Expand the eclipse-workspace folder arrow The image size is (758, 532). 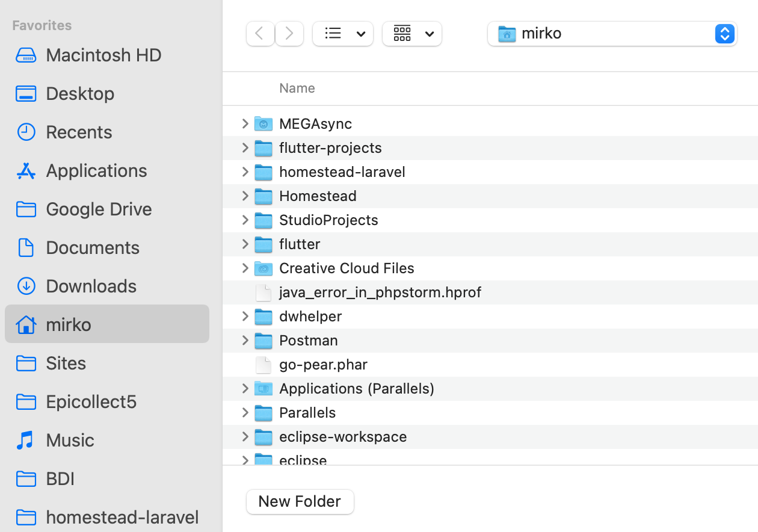click(245, 436)
